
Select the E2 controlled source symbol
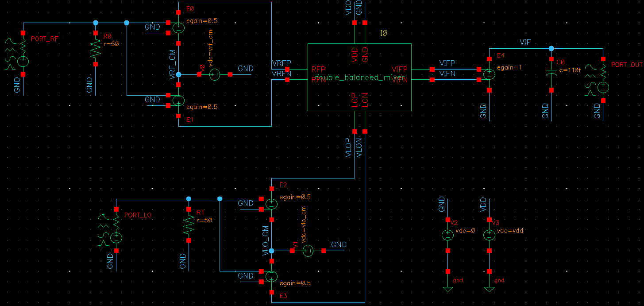271,204
